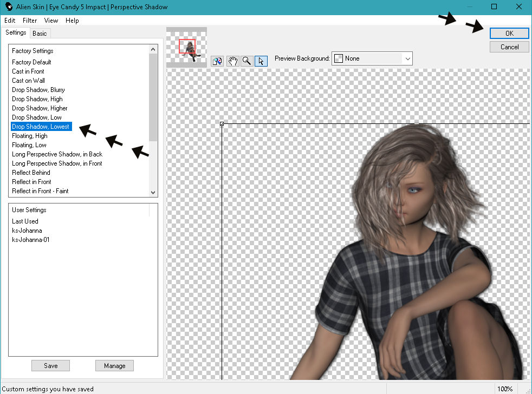Select Cast on Wall preset
The width and height of the screenshot is (532, 394).
pos(29,80)
